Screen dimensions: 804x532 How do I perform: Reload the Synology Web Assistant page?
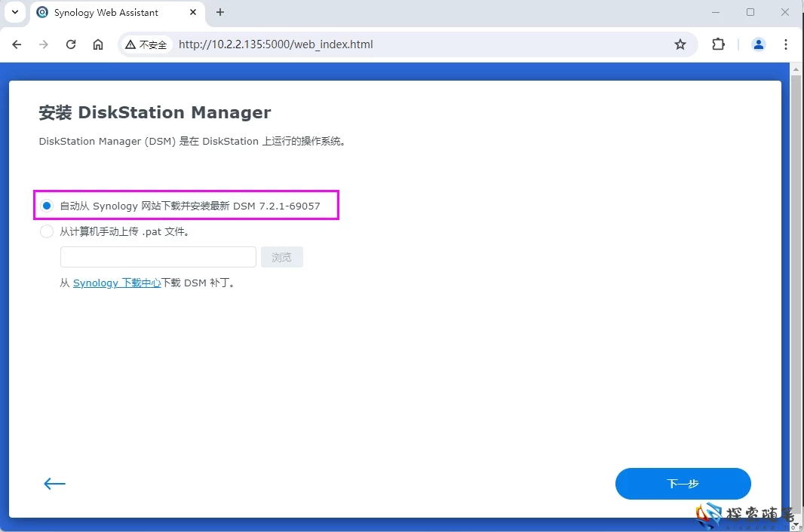(71, 44)
